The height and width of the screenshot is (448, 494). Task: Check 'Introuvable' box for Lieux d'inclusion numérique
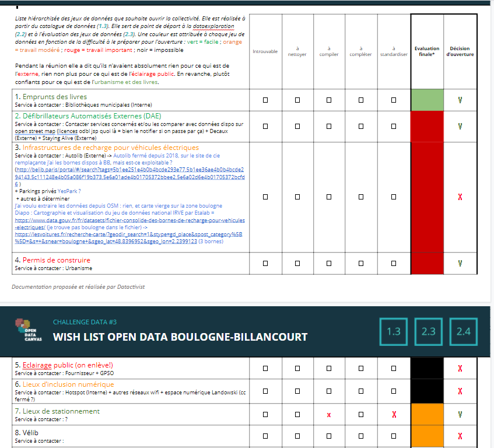265,391
